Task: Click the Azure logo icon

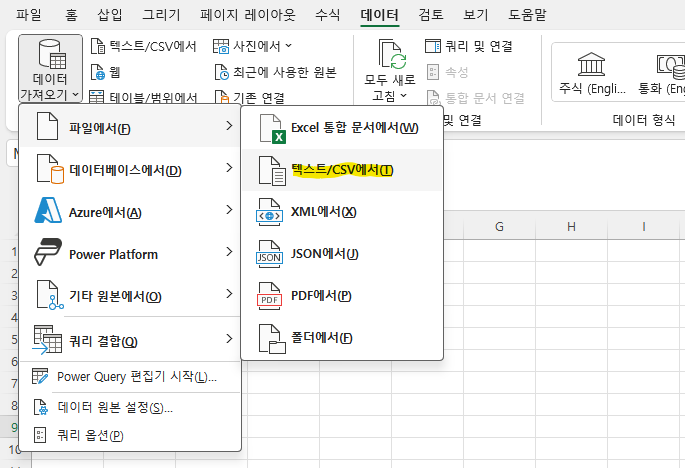Action: click(x=48, y=211)
